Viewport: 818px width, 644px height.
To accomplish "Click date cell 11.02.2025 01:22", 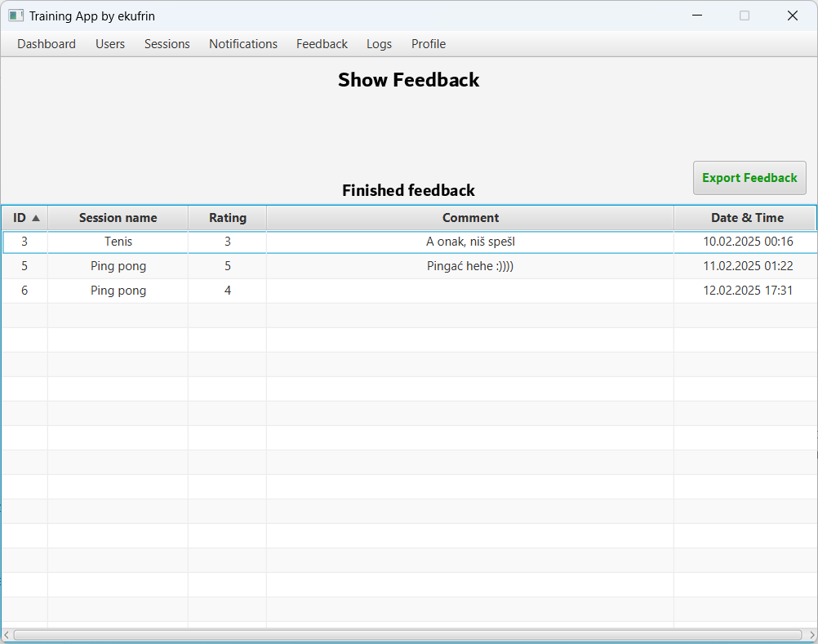I will pyautogui.click(x=748, y=266).
